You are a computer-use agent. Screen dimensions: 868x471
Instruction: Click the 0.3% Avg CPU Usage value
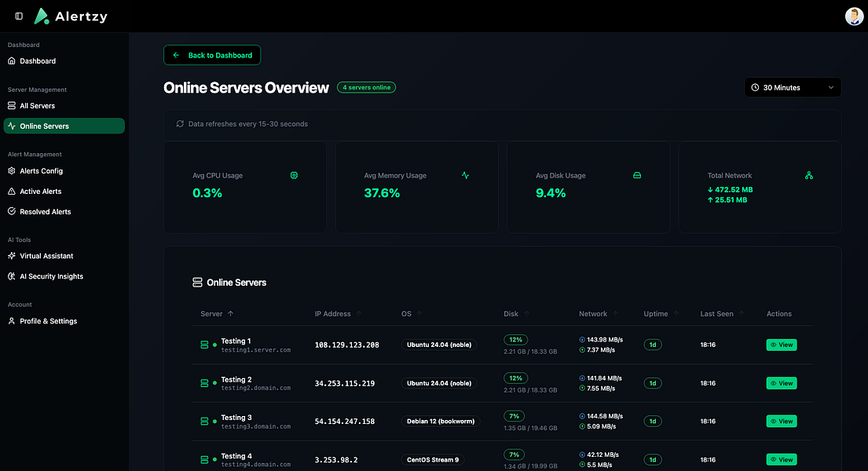(x=207, y=193)
